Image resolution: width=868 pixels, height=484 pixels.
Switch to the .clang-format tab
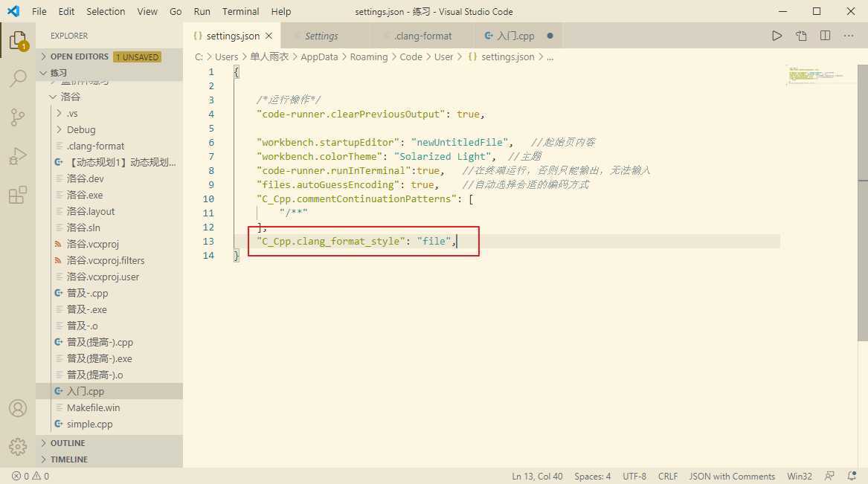(423, 36)
